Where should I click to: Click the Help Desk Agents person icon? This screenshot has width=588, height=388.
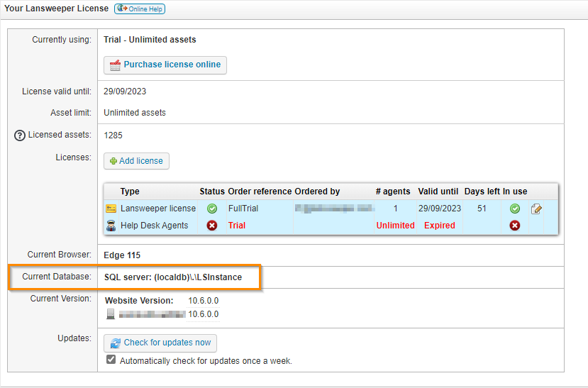point(111,226)
